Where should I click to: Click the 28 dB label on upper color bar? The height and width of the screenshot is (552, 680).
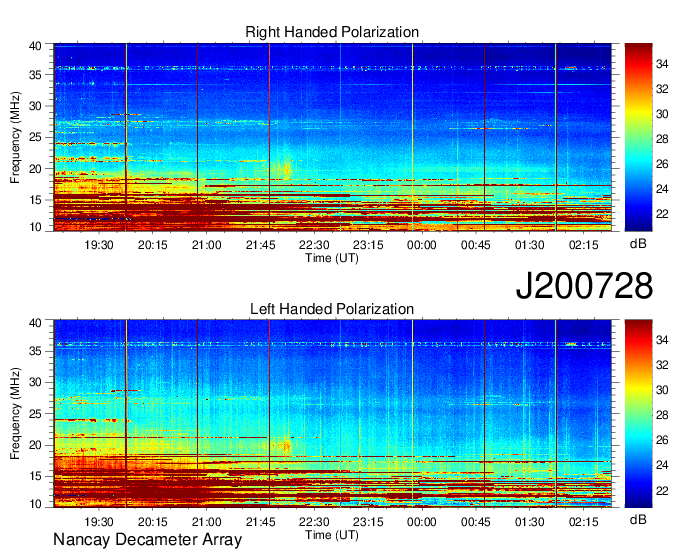click(662, 139)
